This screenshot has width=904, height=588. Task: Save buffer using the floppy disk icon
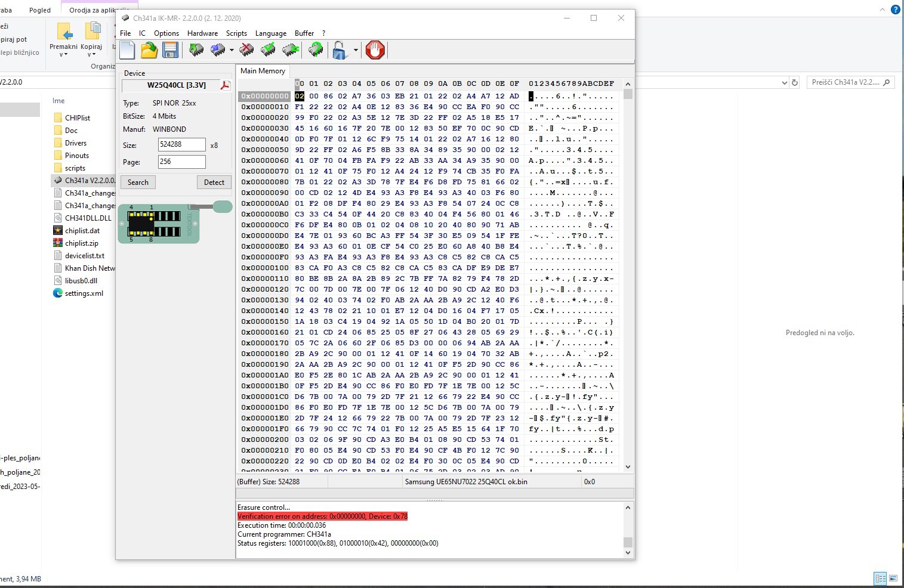coord(171,50)
